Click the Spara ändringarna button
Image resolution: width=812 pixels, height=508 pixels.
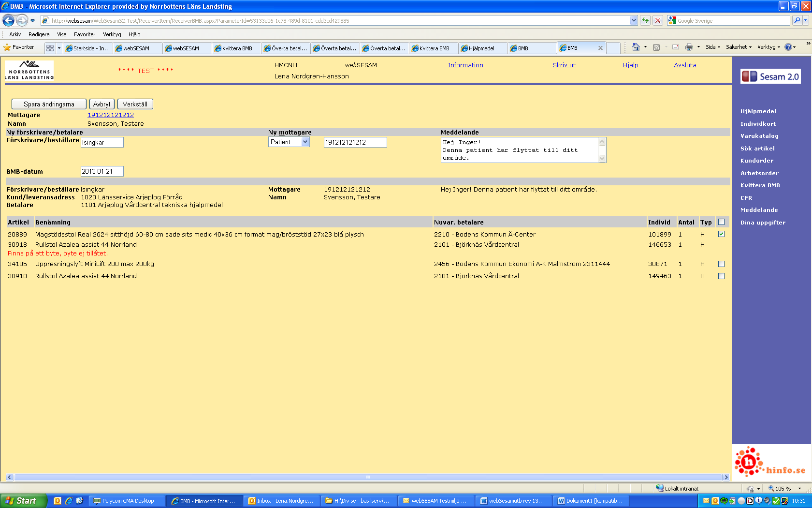pos(49,104)
